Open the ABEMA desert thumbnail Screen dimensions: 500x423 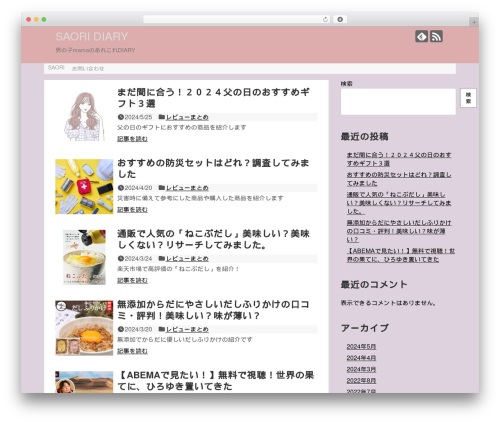(84, 382)
